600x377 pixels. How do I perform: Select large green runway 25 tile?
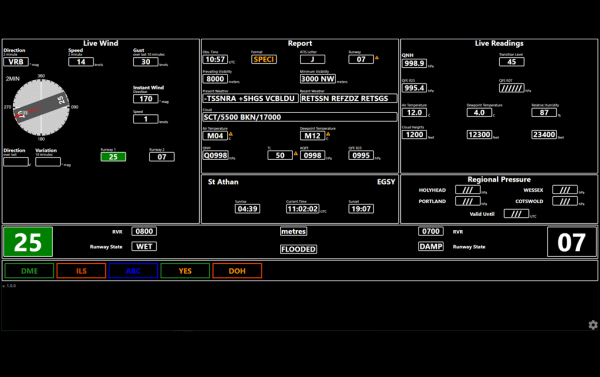28,242
